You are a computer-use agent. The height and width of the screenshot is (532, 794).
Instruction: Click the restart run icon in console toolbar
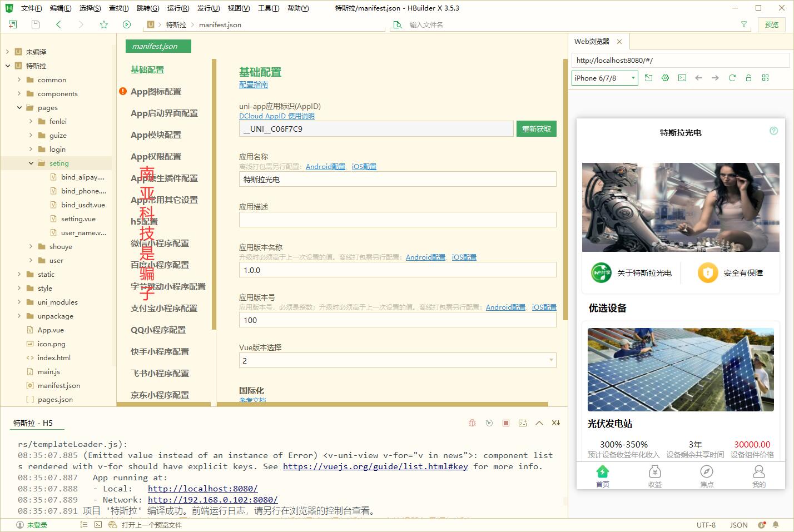coord(489,422)
